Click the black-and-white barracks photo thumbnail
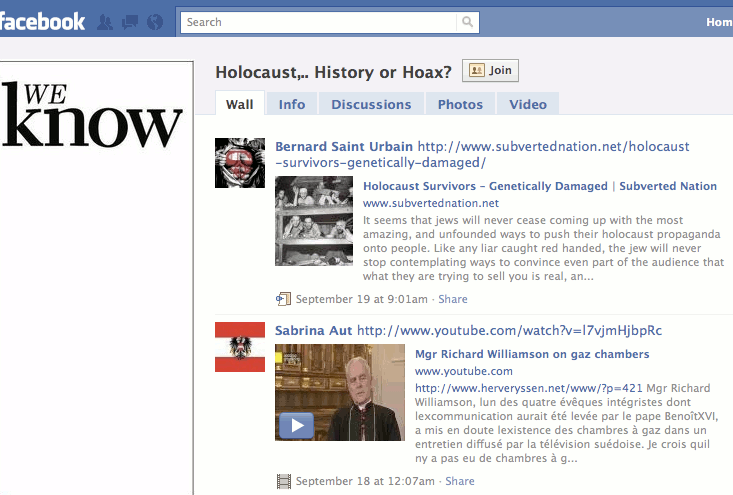The width and height of the screenshot is (733, 495). [314, 221]
